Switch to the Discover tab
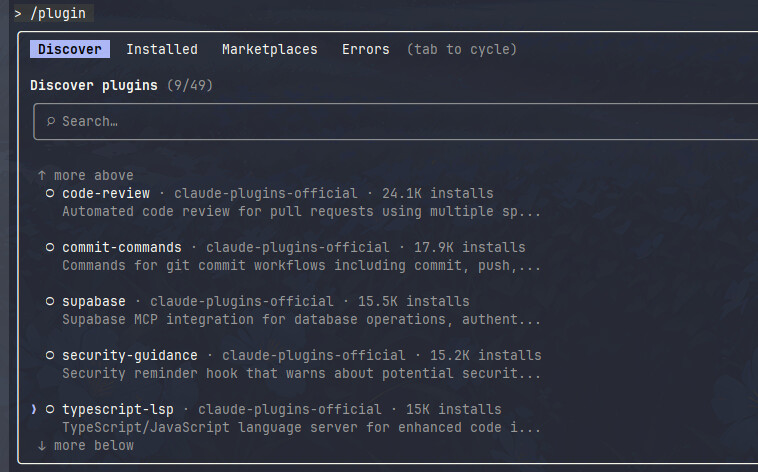Viewport: 758px width, 472px height. click(70, 49)
